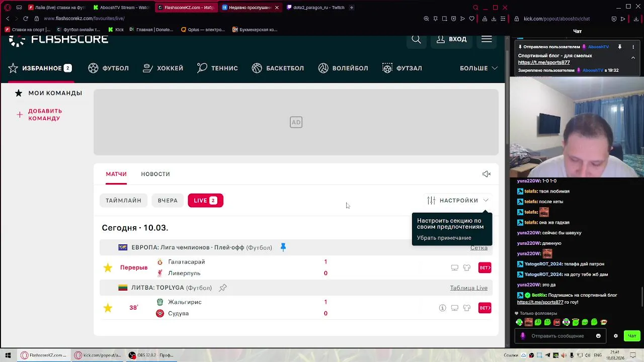Toggle pin on ЛИТВА: TOPLYGA league

point(223,288)
